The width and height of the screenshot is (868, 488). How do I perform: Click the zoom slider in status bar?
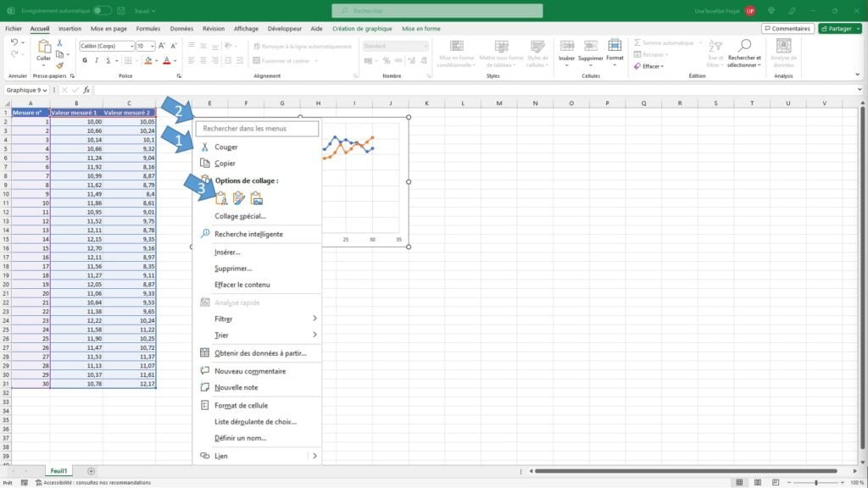816,482
